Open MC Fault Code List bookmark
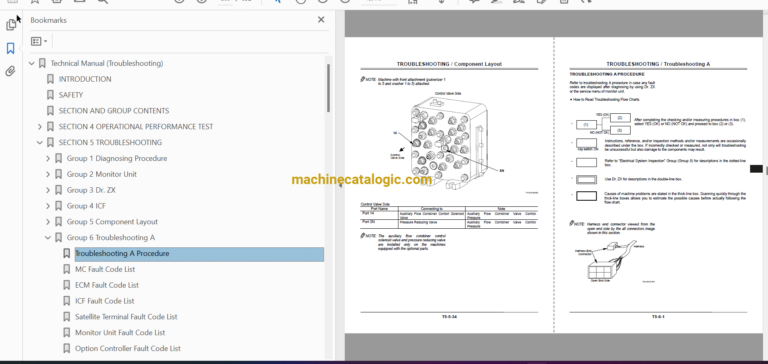 105,269
